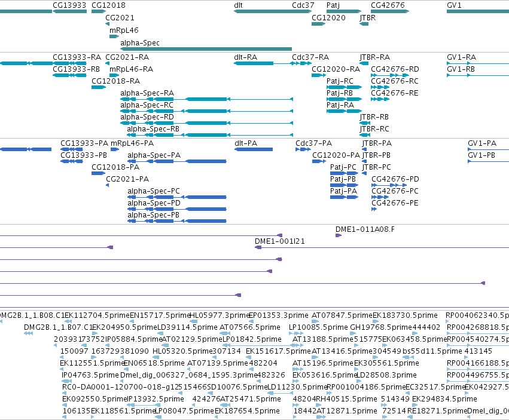
Task: Click the alpha-Spec-RD transcript label
Action: tap(147, 117)
